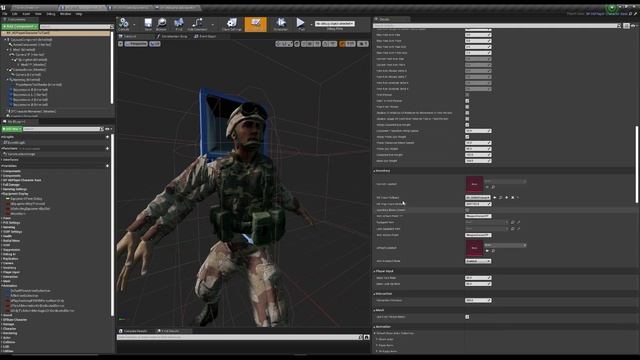Click the viewport transform tools group
640x360 pixels.
(284, 44)
